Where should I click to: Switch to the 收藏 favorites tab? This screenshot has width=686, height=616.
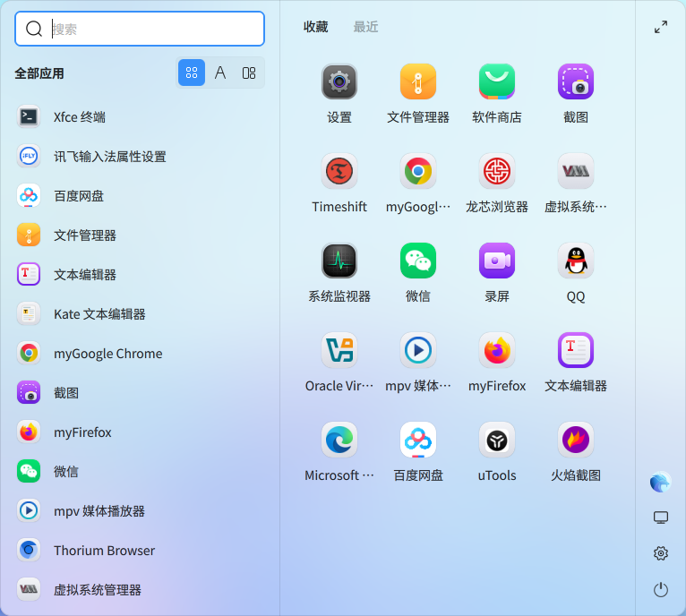point(315,27)
